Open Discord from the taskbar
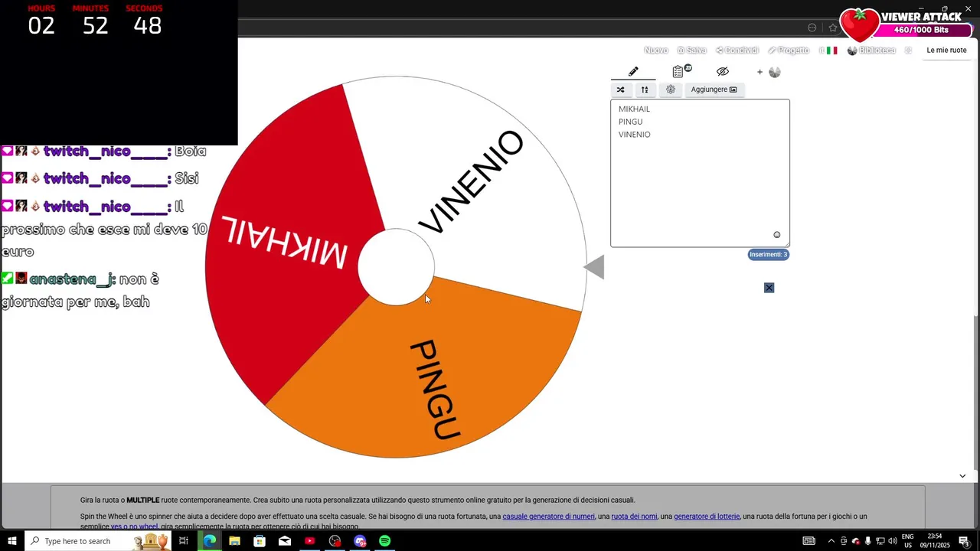Image resolution: width=980 pixels, height=551 pixels. click(x=360, y=541)
